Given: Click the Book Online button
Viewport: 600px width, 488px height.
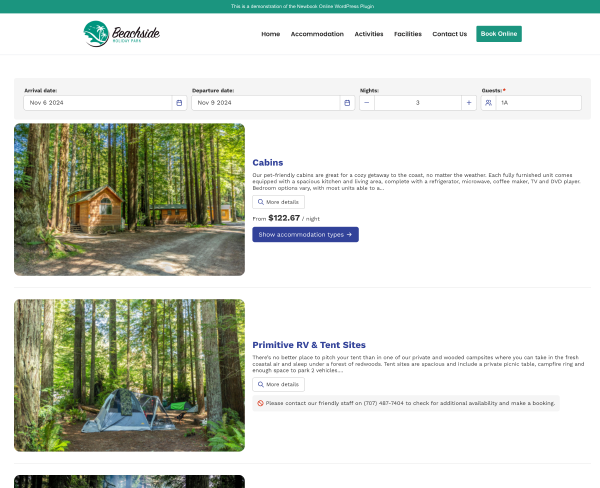Looking at the screenshot, I should (x=499, y=34).
